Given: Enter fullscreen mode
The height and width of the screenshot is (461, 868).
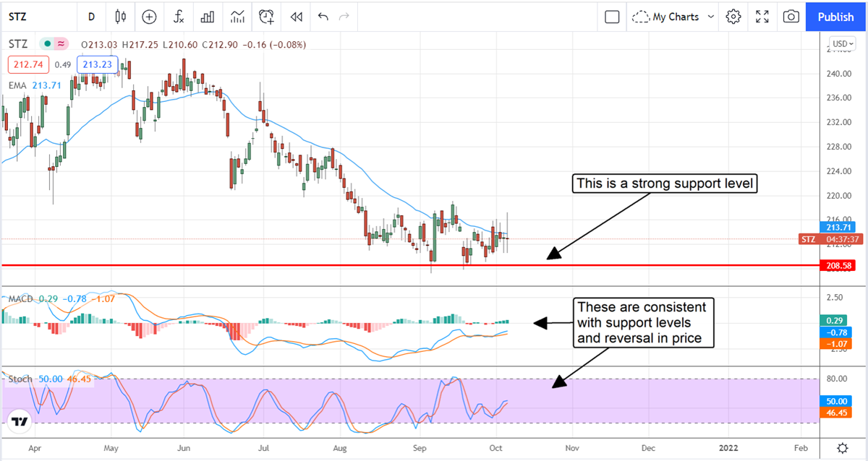Looking at the screenshot, I should click(762, 16).
